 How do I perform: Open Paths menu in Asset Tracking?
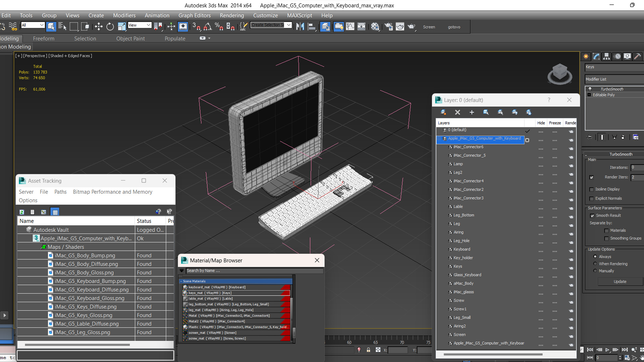point(60,192)
